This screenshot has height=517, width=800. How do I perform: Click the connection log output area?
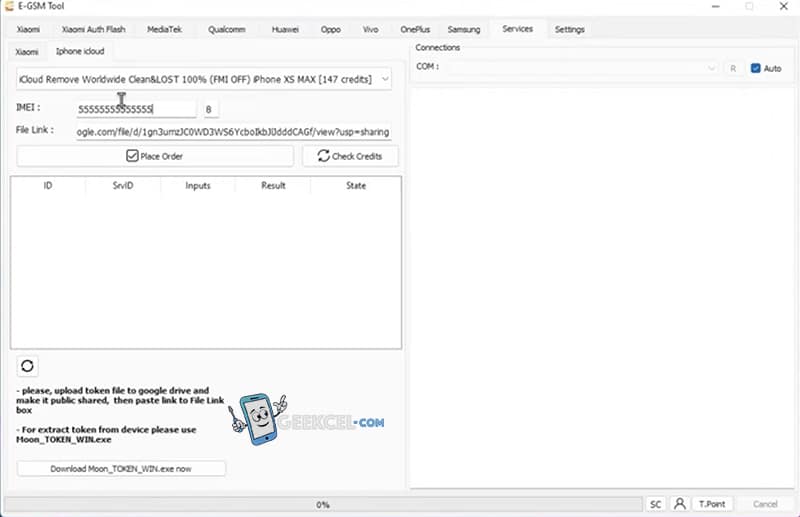coord(602,287)
